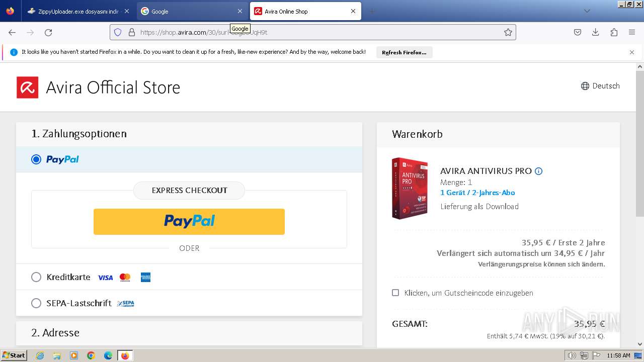
Task: Open Microsoft Edge from taskbar
Action: click(x=108, y=355)
